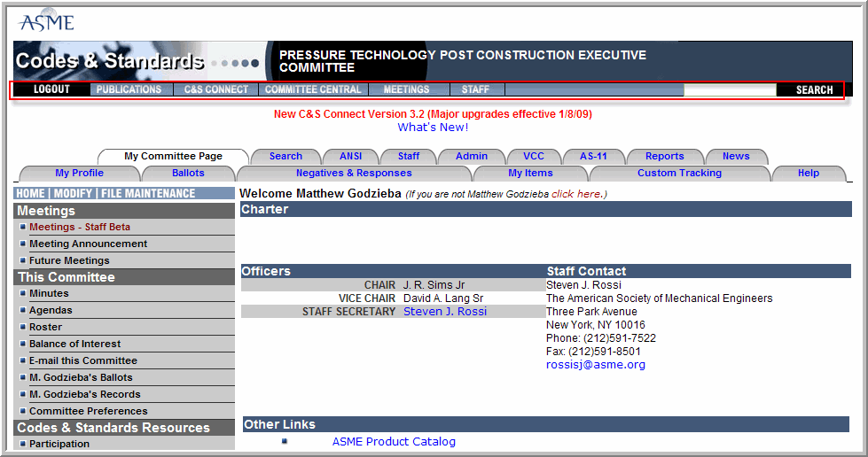Open the MEETINGS nav item
Viewport: 868px width, 457px height.
pyautogui.click(x=407, y=89)
